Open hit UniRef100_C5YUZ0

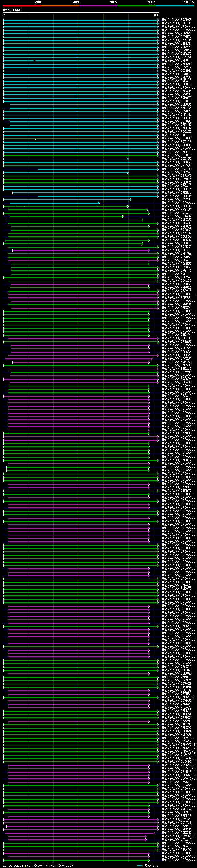pos(176,37)
